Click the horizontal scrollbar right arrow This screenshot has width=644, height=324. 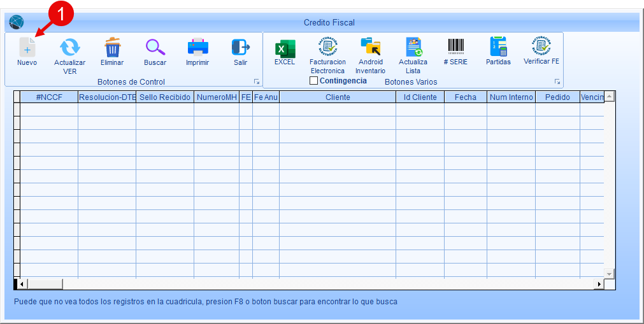coord(599,284)
